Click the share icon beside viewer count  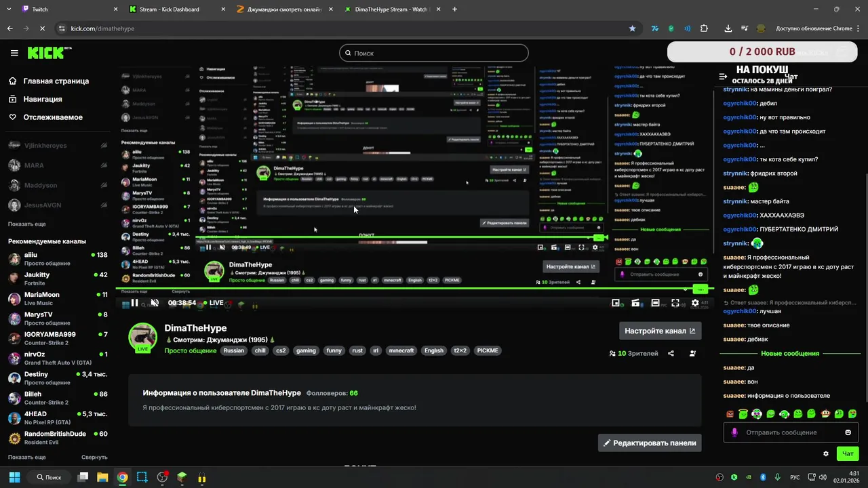pyautogui.click(x=671, y=353)
